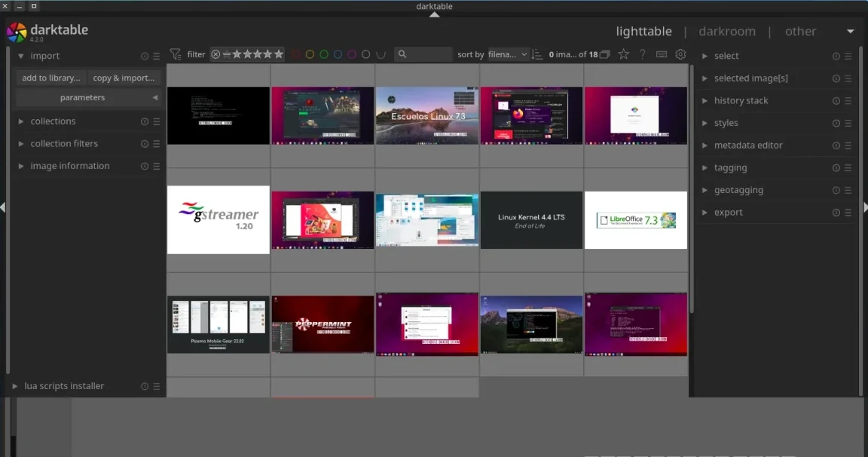This screenshot has height=457, width=868.
Task: Open darktable preferences gear
Action: tap(680, 54)
